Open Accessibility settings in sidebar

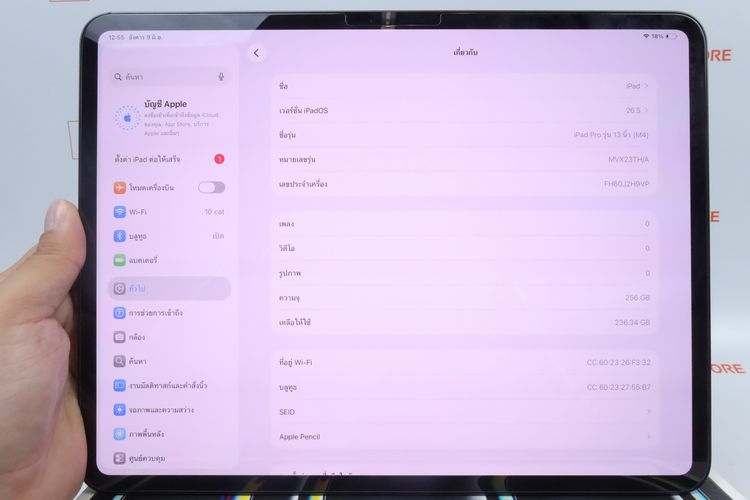point(169,313)
